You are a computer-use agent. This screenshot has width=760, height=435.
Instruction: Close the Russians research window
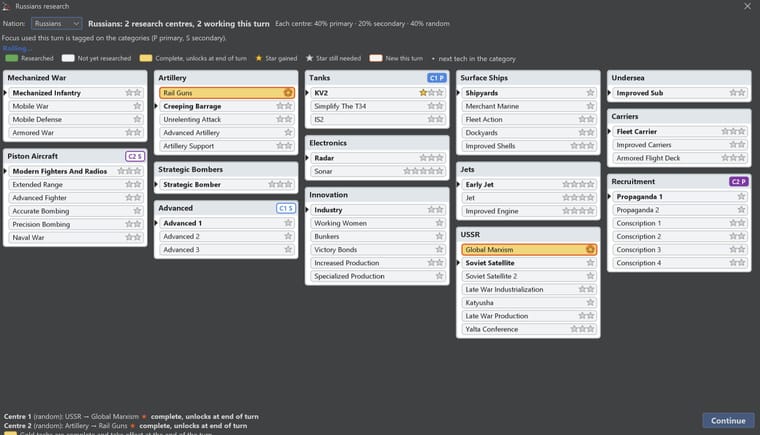point(747,6)
